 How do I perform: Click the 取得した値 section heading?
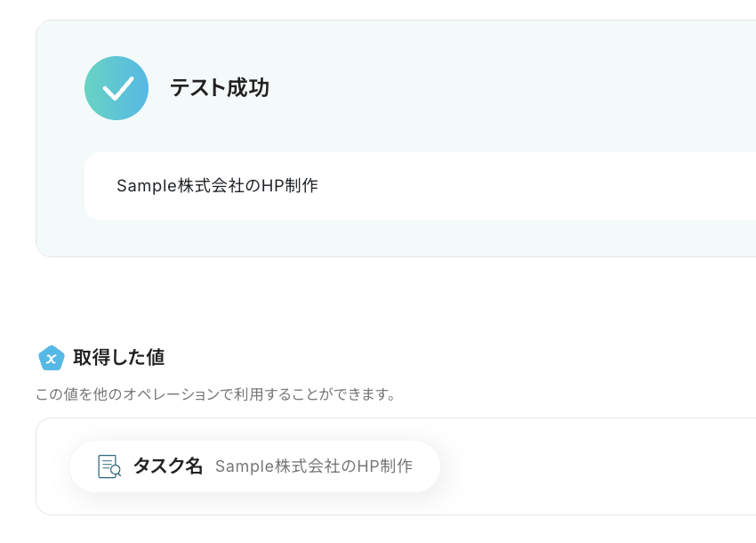(x=118, y=358)
